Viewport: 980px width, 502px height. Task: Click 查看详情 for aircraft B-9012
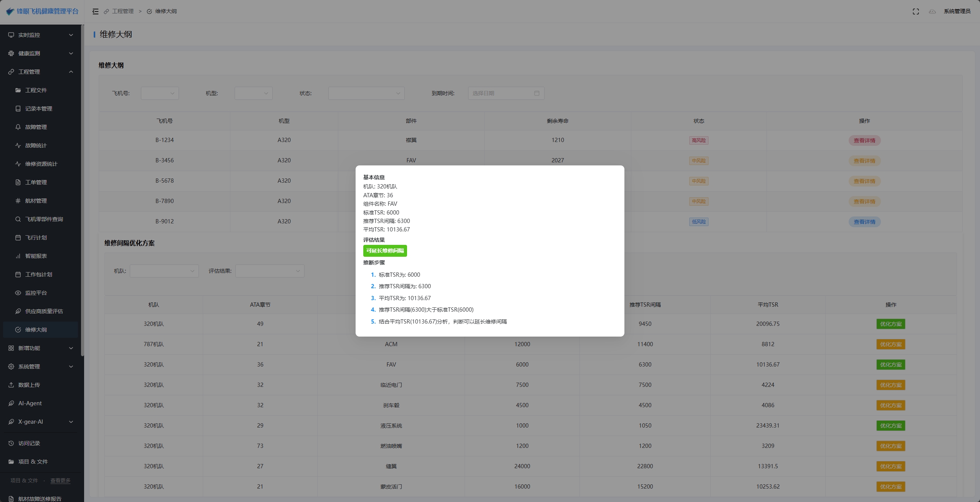click(x=864, y=222)
